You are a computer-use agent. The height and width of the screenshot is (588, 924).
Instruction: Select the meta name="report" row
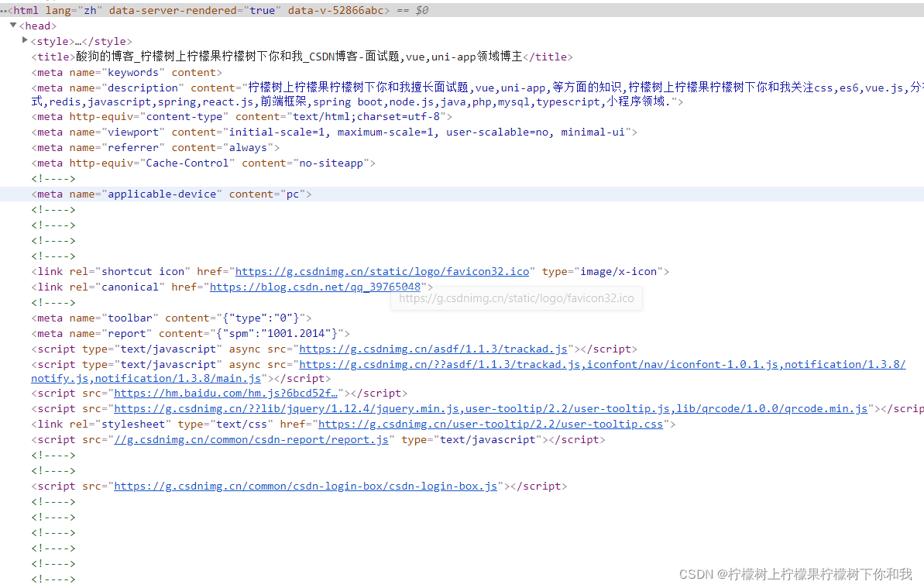click(x=191, y=333)
